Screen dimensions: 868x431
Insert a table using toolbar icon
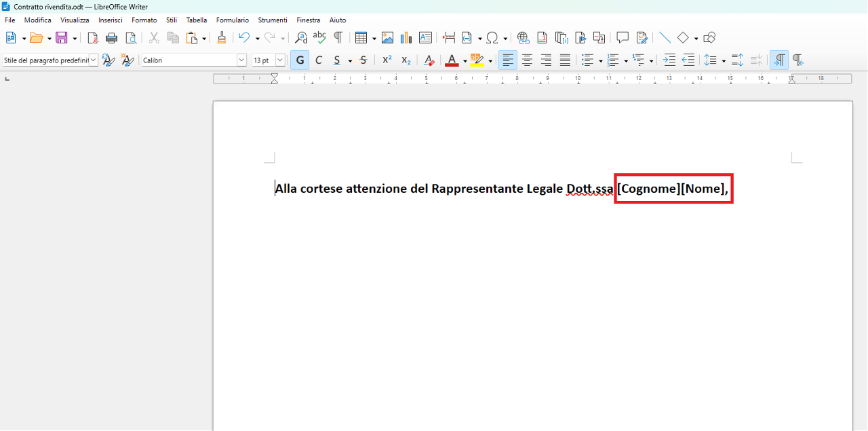pyautogui.click(x=361, y=38)
